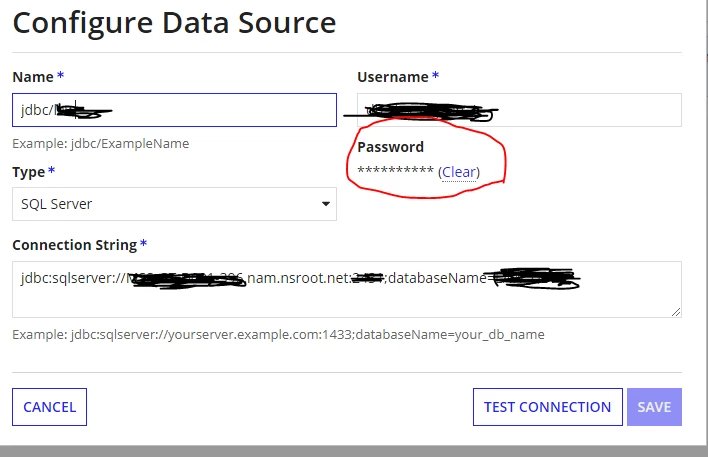Click the Type field label

(28, 172)
